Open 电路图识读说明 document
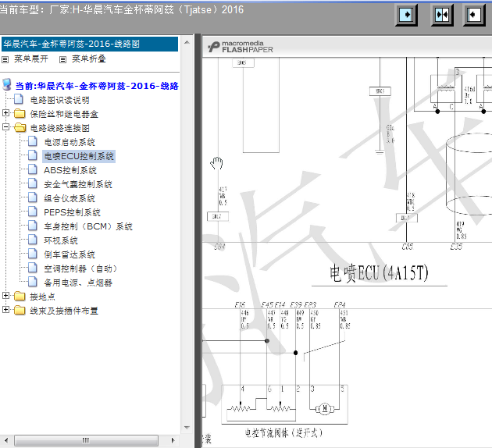 coord(59,101)
